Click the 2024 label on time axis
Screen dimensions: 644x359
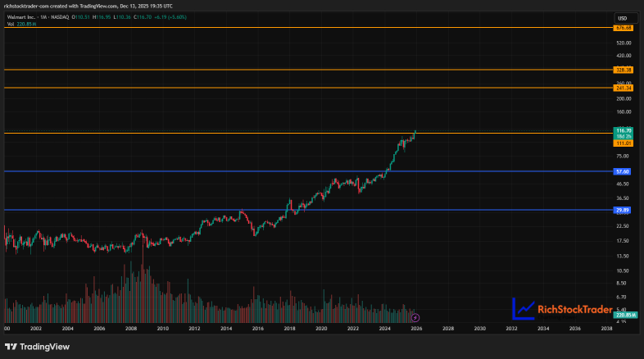point(385,329)
